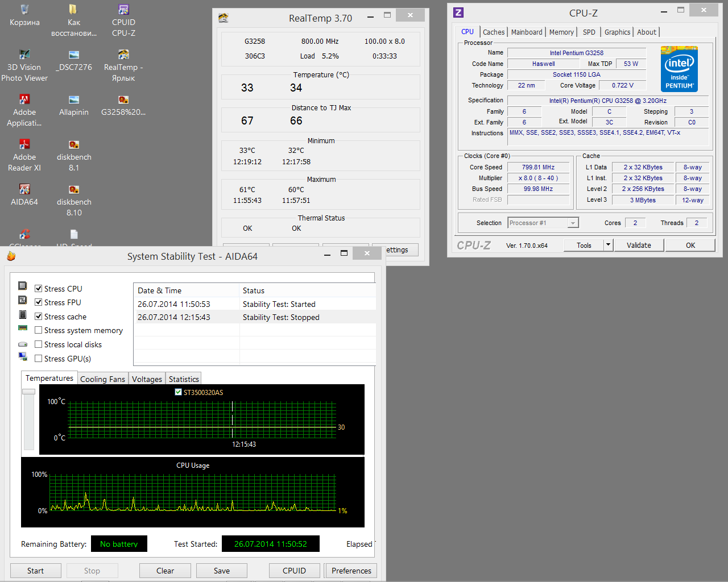Select the 'Stability Test: Started' log row
728x582 pixels.
click(254, 304)
